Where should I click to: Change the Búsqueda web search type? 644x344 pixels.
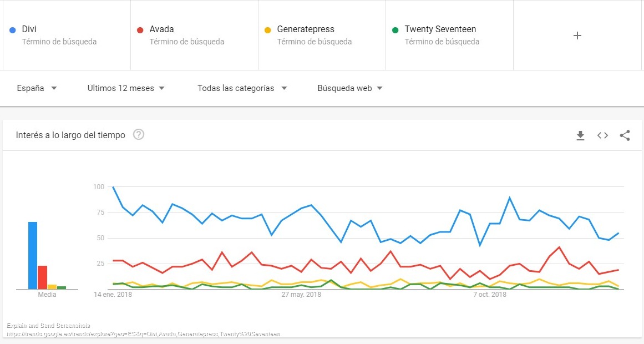[x=349, y=88]
